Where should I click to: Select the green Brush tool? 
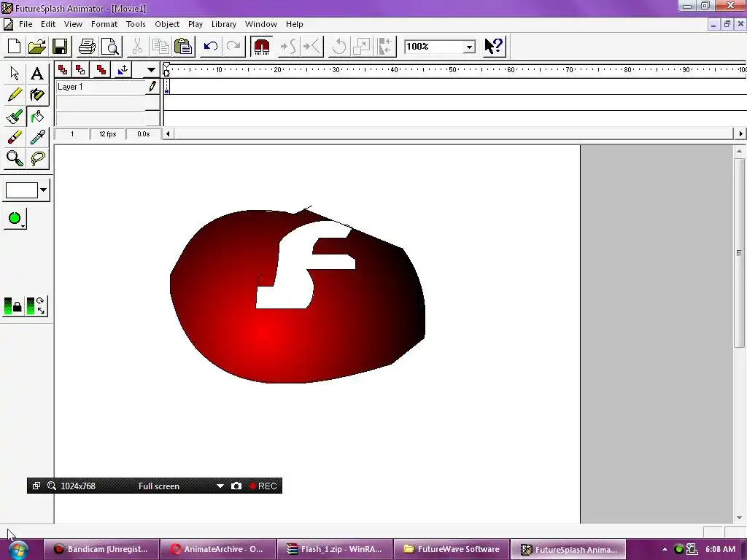point(15,116)
